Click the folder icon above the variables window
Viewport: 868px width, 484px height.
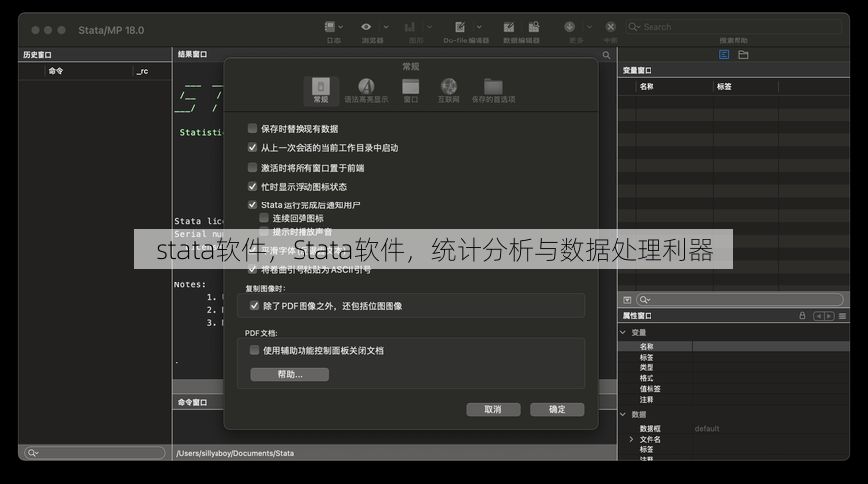[x=743, y=54]
